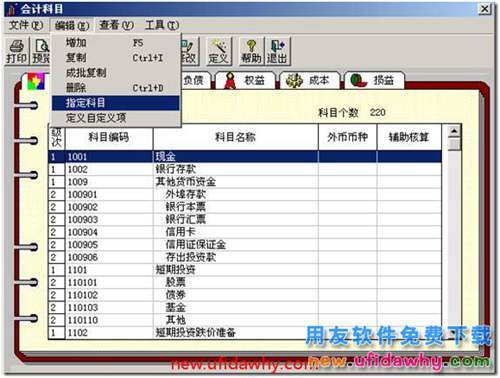Choose 成批复制 menu entry

coord(115,73)
